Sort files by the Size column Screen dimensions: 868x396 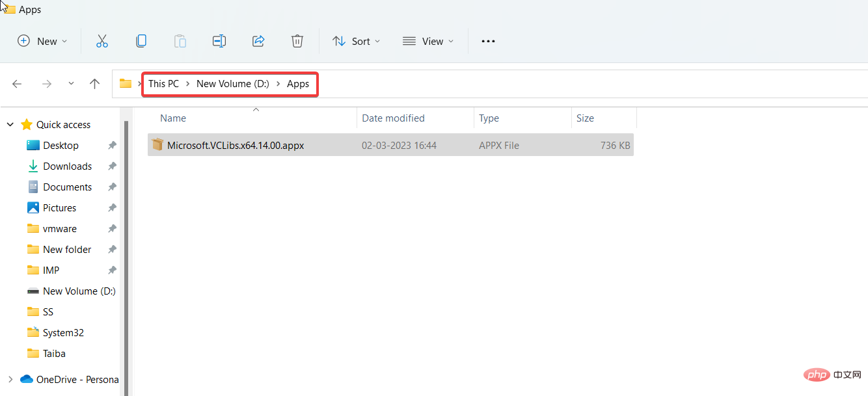603,118
